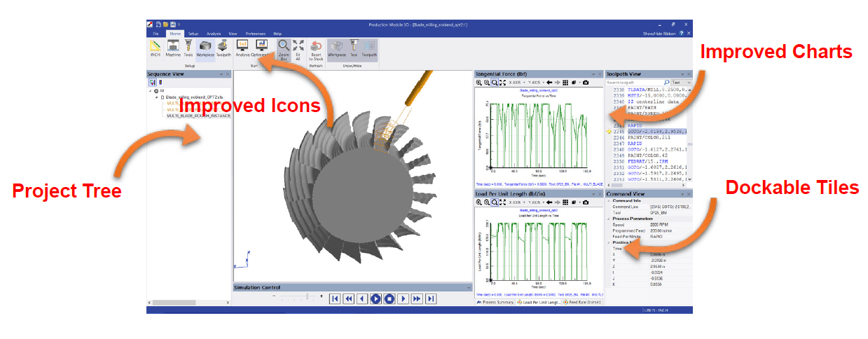
Task: Open the X AXIS dropdown on the Load Per Unit Length chart
Action: pos(516,202)
